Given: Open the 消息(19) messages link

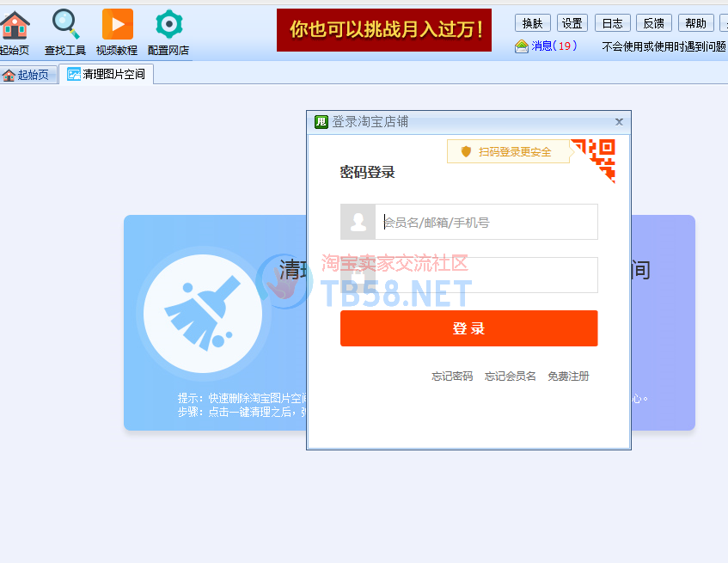Looking at the screenshot, I should (x=554, y=46).
